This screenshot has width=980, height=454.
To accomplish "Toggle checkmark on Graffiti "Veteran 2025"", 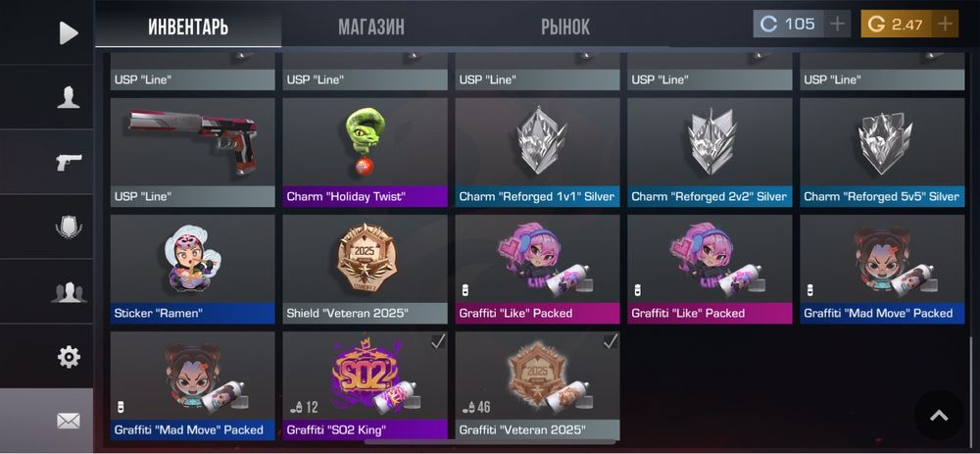I will [x=611, y=341].
